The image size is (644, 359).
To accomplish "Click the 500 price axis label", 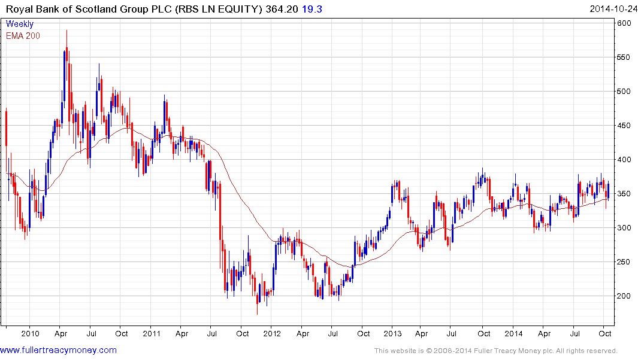I will (x=624, y=92).
